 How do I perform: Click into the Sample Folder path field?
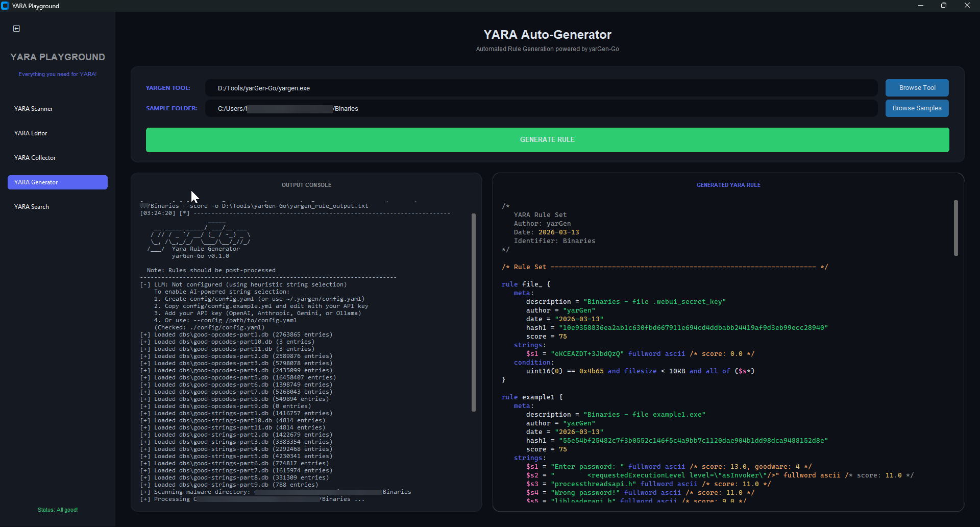point(541,108)
